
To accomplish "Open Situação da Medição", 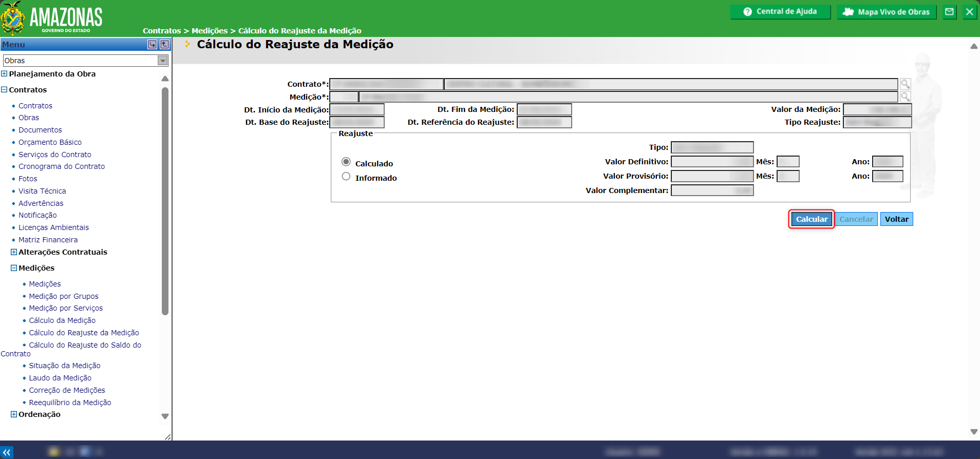I will tap(65, 366).
